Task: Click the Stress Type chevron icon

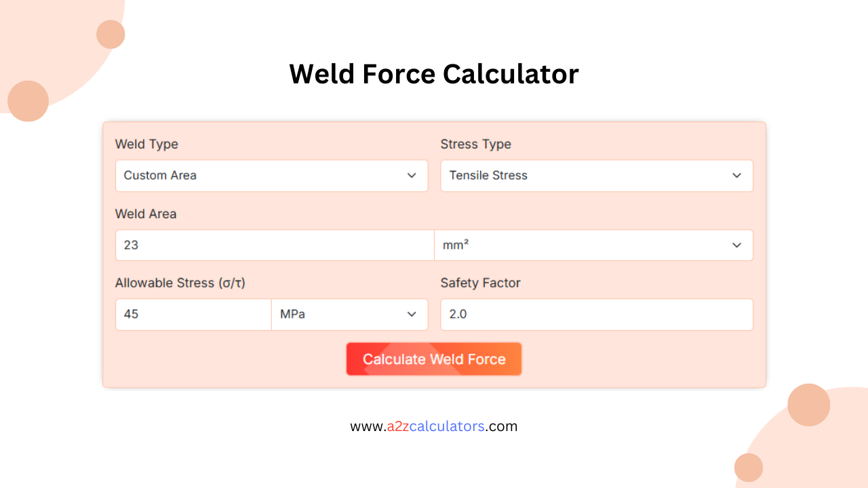Action: (x=737, y=176)
